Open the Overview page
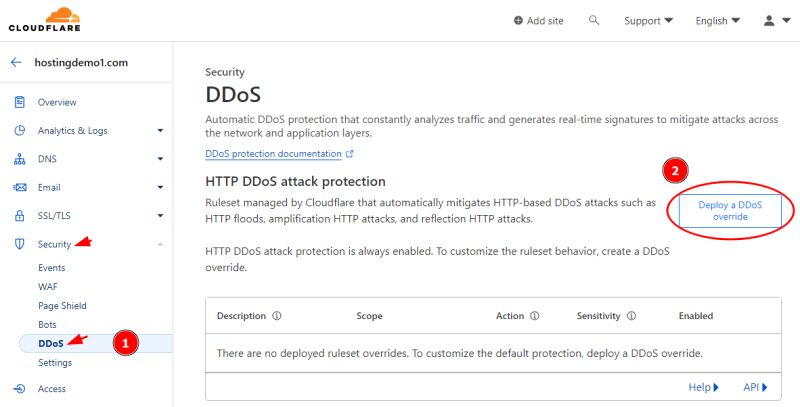The image size is (800, 407). point(57,102)
